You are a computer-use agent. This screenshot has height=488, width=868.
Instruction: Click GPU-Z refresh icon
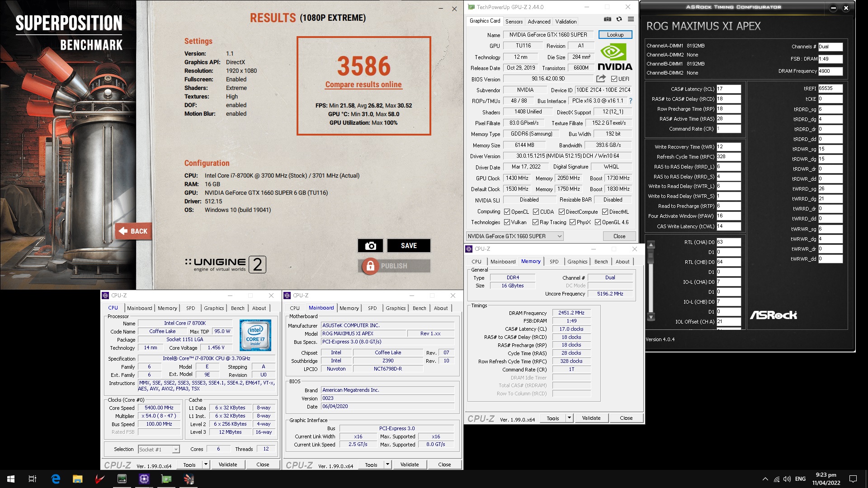[x=619, y=19]
